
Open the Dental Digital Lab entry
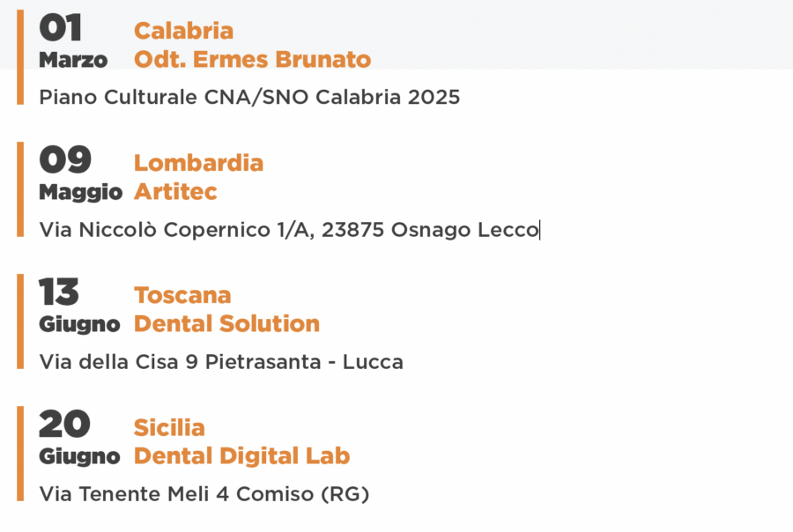(x=241, y=456)
